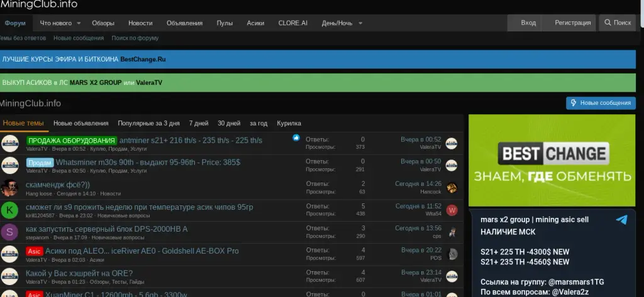Open thread сможет ли s9 прожить неделю
Image resolution: width=644 pixels, height=297 pixels.
click(x=139, y=207)
